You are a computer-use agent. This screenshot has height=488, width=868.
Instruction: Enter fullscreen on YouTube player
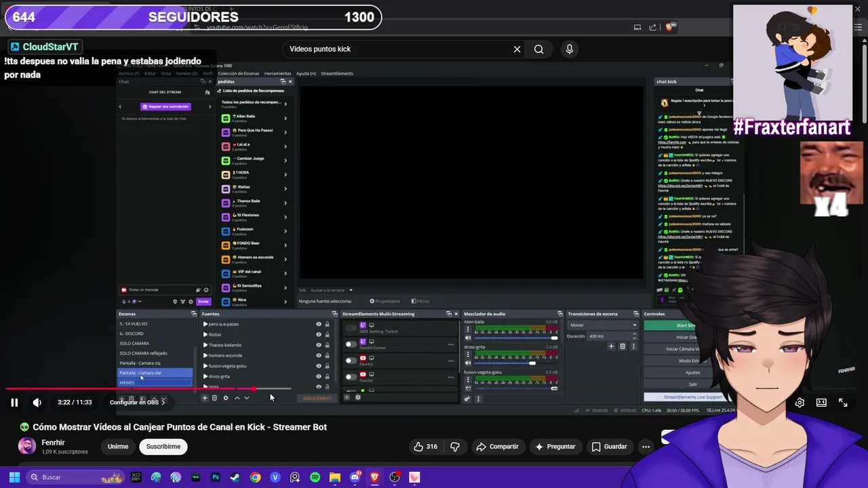coord(843,403)
